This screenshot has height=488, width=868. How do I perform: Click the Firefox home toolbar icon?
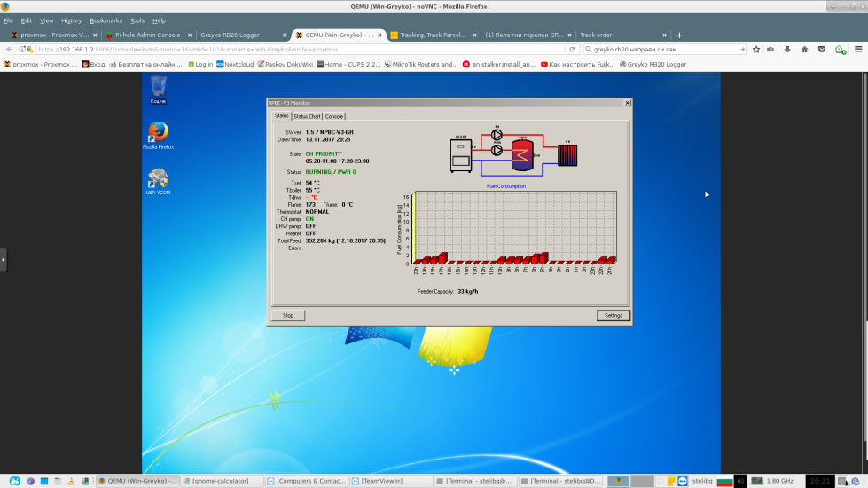[804, 50]
